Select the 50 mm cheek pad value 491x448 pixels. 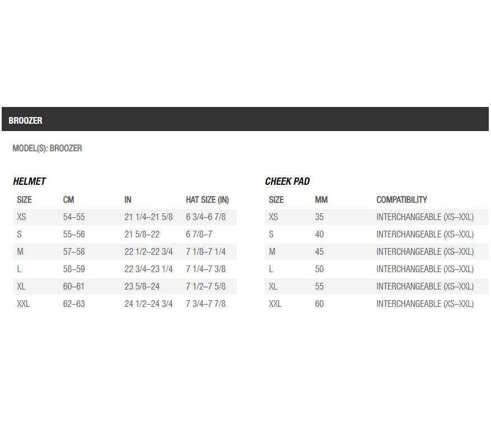(319, 269)
